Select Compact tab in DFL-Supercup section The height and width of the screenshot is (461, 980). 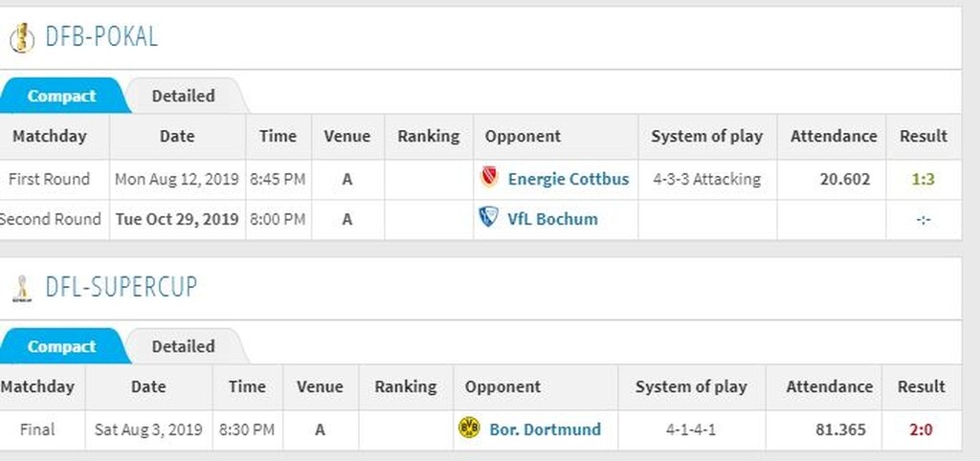click(61, 346)
